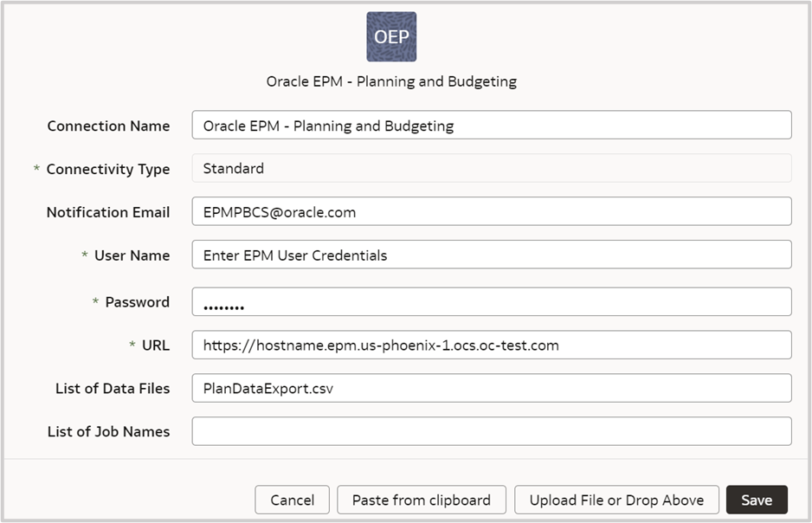Focus the URL input box
This screenshot has height=523, width=812.
click(491, 345)
